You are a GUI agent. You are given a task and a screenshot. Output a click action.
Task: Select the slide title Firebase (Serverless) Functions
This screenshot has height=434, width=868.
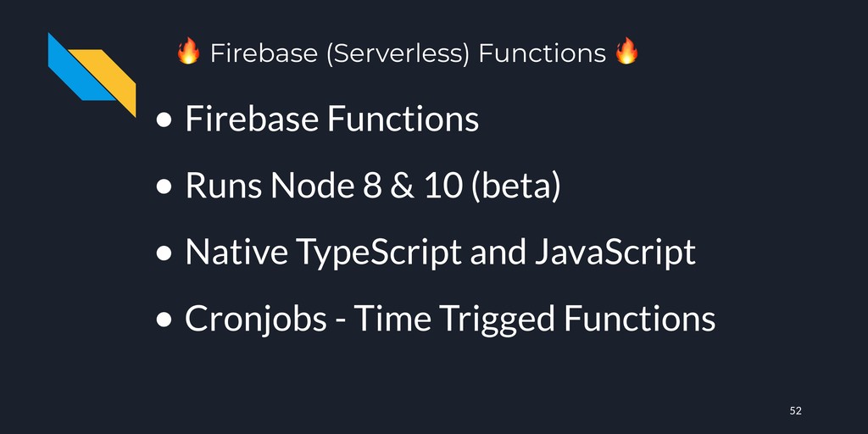[x=408, y=53]
